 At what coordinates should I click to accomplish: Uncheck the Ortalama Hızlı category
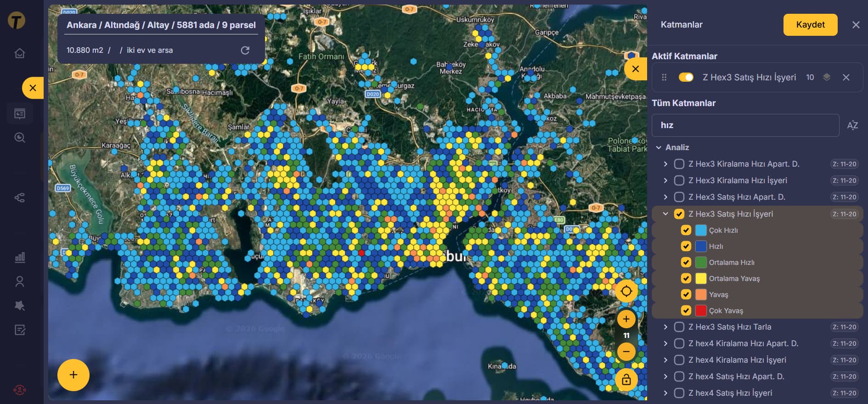click(x=686, y=263)
